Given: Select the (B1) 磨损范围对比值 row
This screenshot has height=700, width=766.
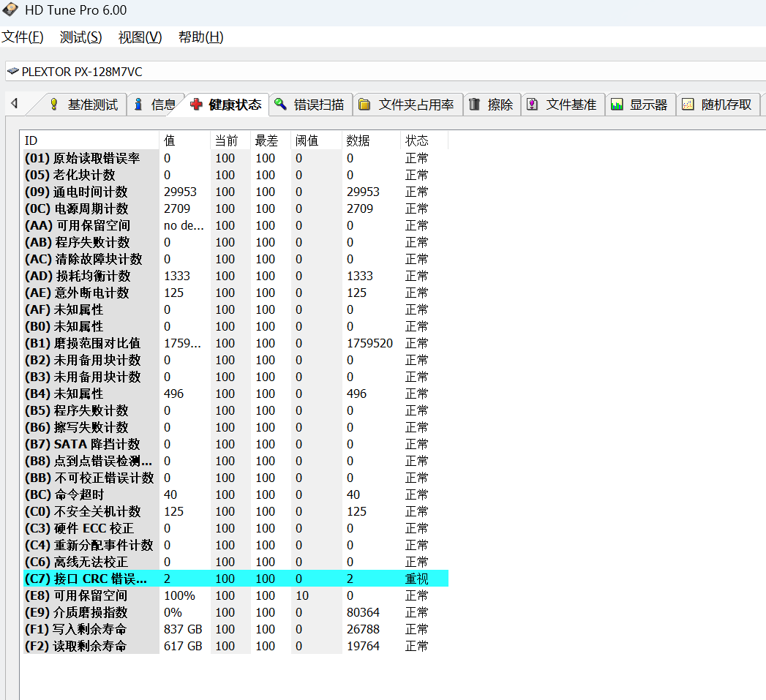Looking at the screenshot, I should [236, 343].
